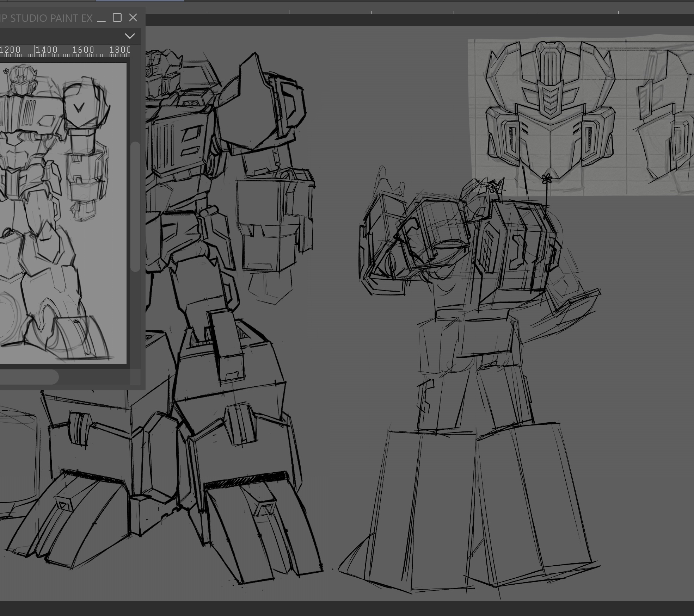694x616 pixels.
Task: Click the 1200 mark on the ruler
Action: [10, 50]
